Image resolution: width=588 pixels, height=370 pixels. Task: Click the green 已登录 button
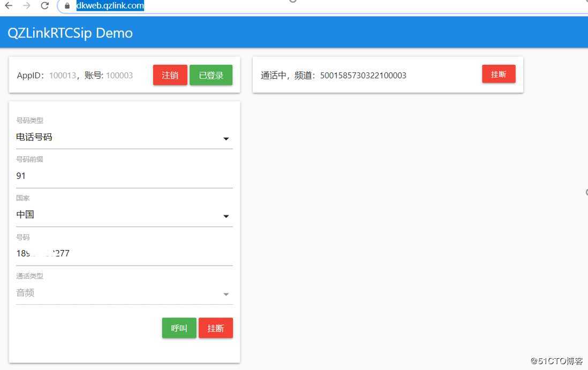211,75
